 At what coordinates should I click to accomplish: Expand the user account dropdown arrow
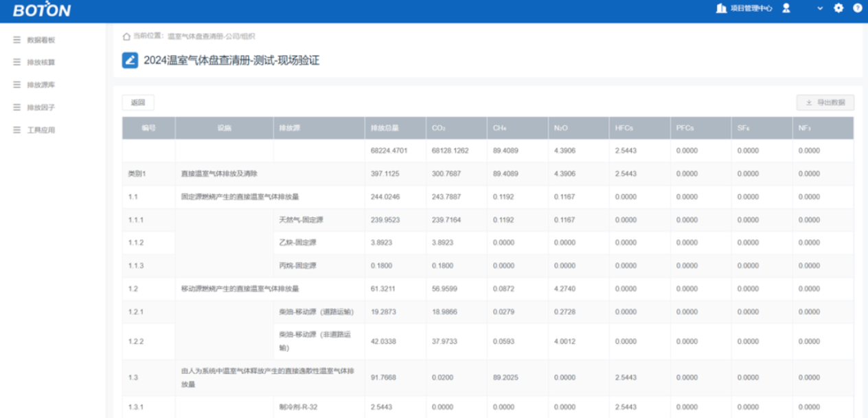pos(820,8)
